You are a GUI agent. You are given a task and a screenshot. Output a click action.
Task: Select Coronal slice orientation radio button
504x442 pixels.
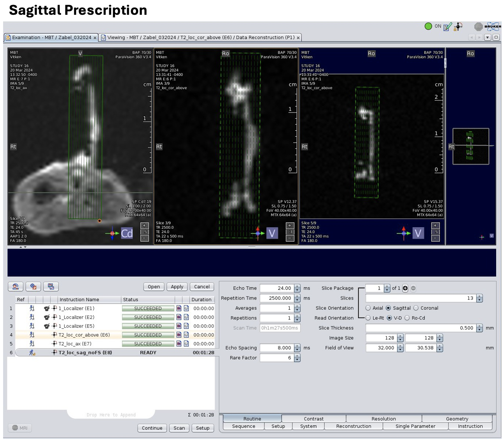(x=416, y=308)
